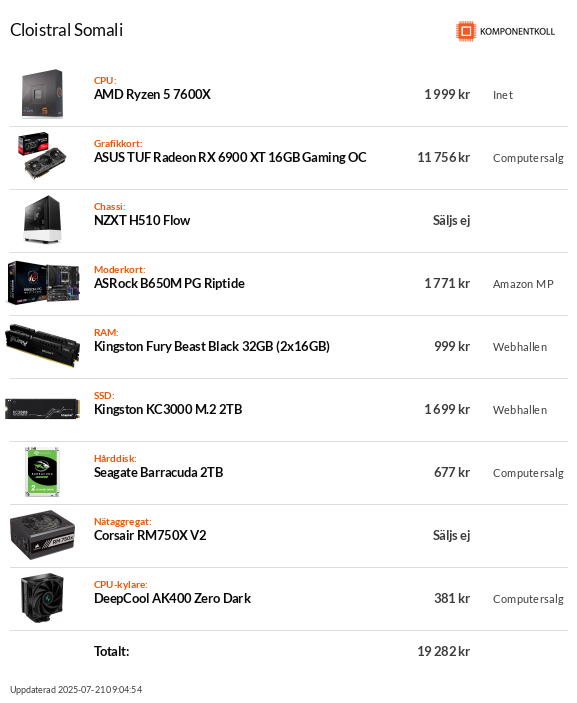Click the ASRock B650M motherboard image
The width and height of the screenshot is (577, 703).
(43, 283)
